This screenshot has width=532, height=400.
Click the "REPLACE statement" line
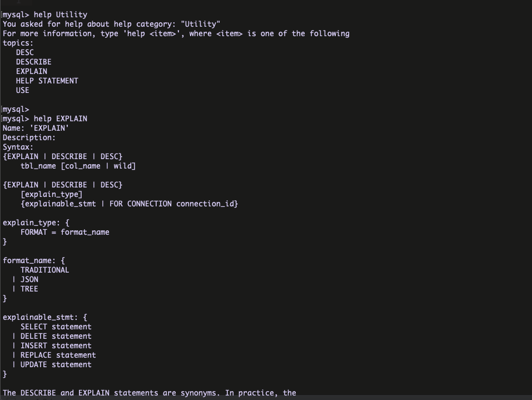point(58,355)
